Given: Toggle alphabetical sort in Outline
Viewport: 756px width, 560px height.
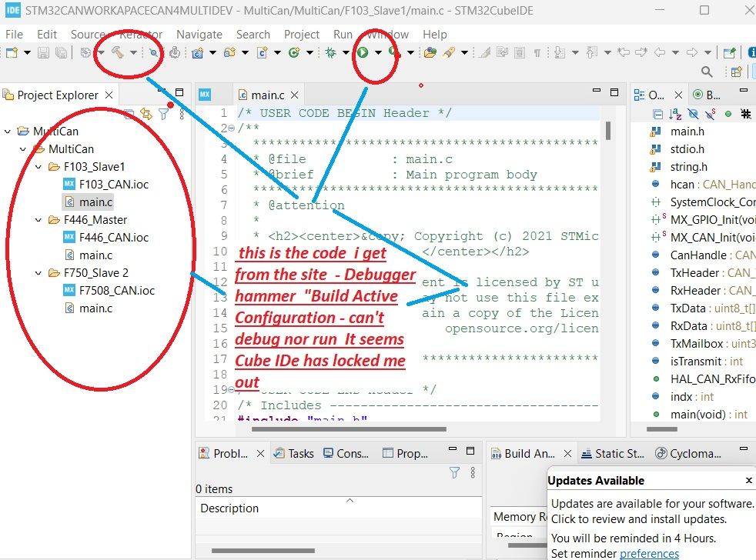Looking at the screenshot, I should click(x=675, y=114).
